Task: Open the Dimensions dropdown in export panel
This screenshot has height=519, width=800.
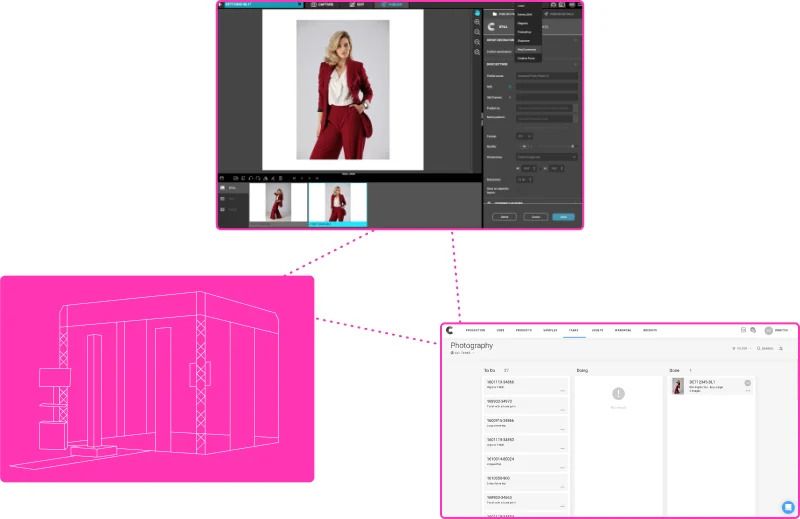Action: click(546, 157)
